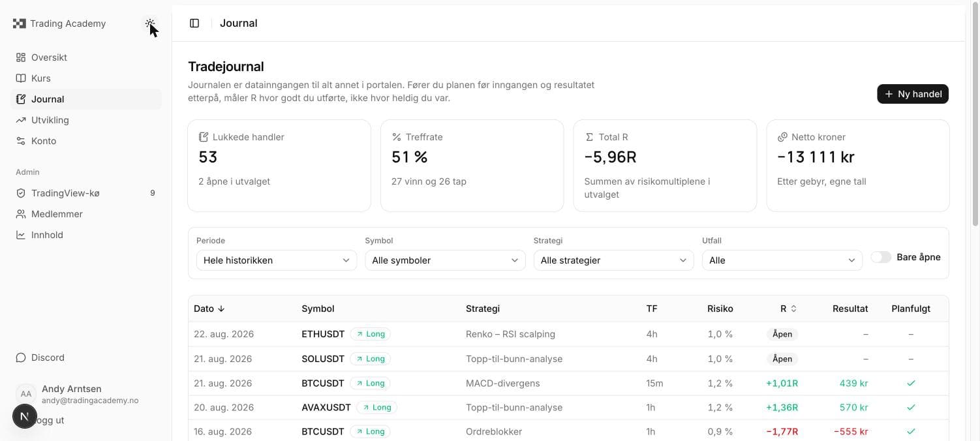Click the Kurs book icon
The image size is (980, 441).
21,78
